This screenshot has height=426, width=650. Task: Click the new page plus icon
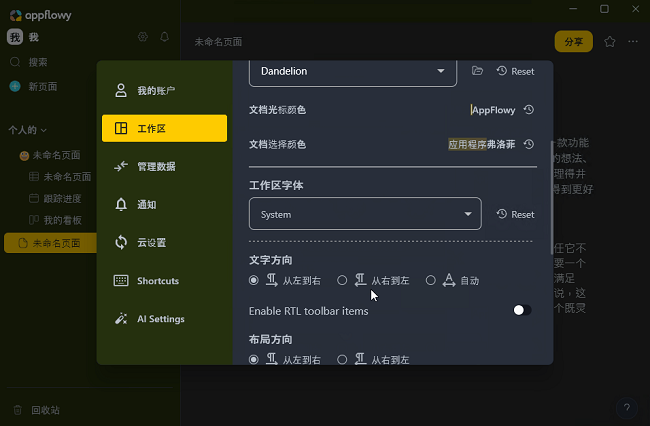point(15,87)
